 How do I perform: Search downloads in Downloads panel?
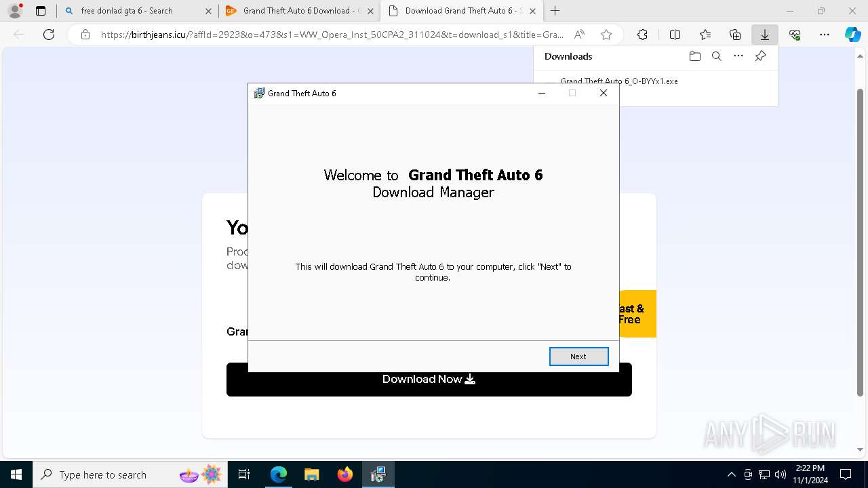pyautogui.click(x=716, y=56)
